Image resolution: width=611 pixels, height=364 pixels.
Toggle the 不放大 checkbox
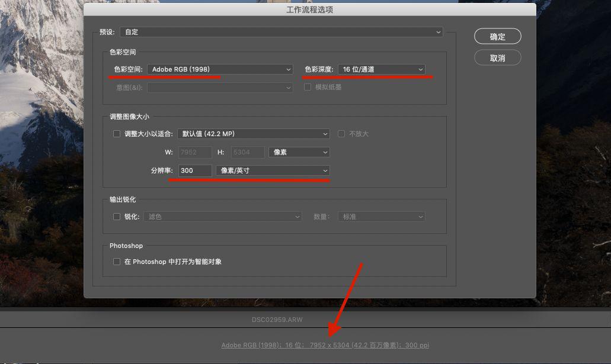coord(341,134)
